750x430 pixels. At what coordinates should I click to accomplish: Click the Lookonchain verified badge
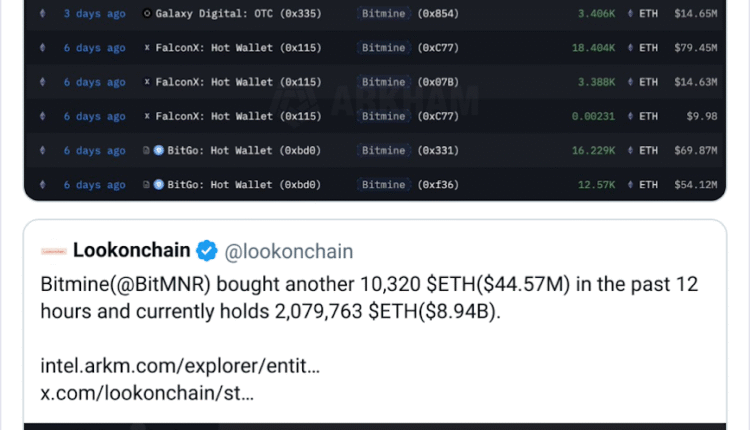coord(207,250)
